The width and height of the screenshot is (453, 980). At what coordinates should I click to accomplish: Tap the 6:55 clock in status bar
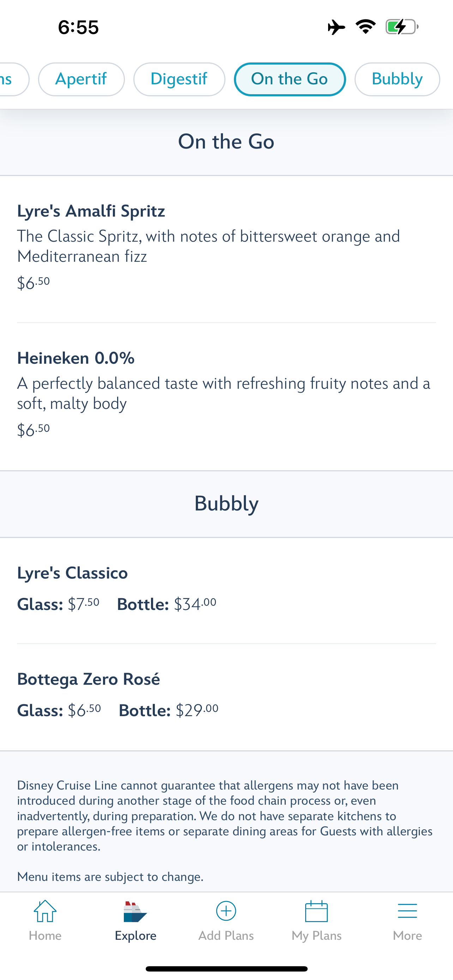point(78,28)
